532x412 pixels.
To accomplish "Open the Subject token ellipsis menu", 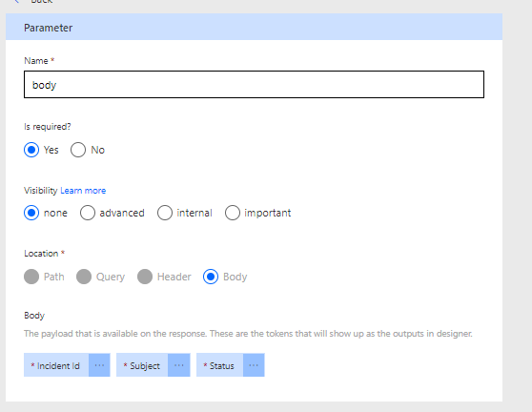I will 179,365.
